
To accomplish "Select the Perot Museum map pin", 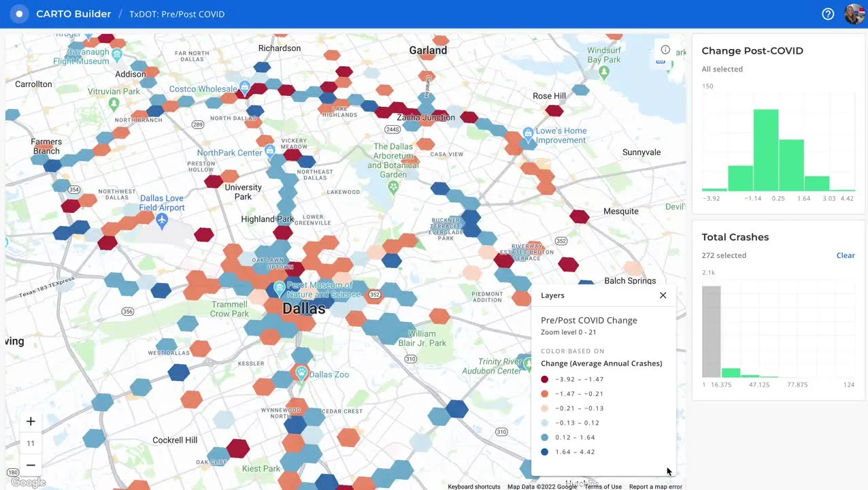I will [278, 289].
